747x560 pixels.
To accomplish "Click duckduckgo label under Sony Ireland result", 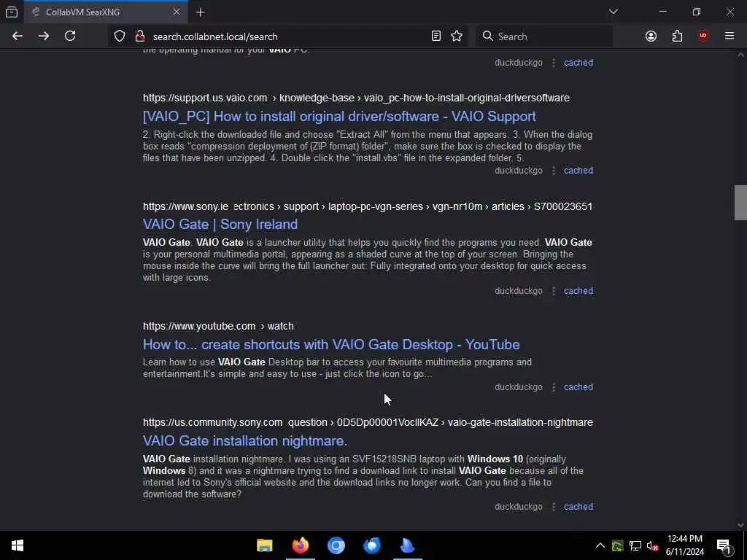I will coord(519,291).
